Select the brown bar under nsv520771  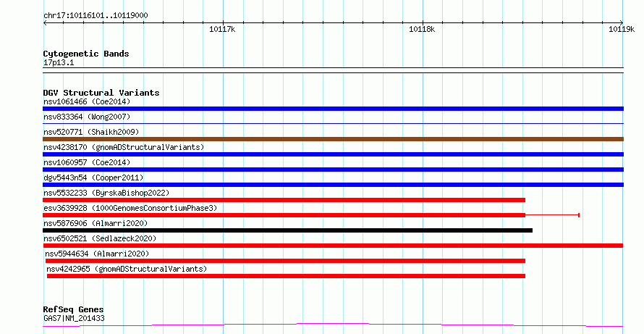(x=333, y=139)
